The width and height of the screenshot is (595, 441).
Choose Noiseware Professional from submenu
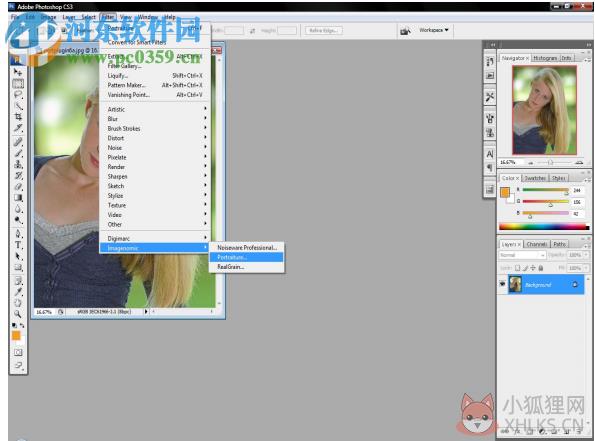coord(246,247)
